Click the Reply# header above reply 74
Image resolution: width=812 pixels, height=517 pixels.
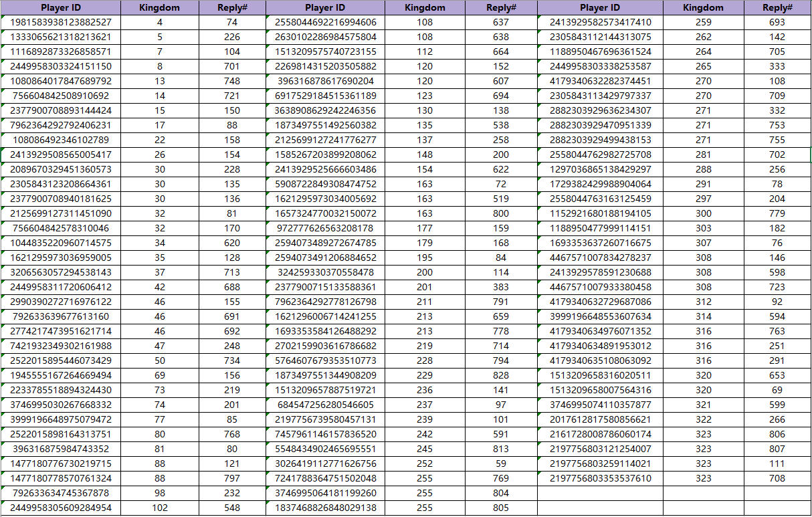coord(232,8)
